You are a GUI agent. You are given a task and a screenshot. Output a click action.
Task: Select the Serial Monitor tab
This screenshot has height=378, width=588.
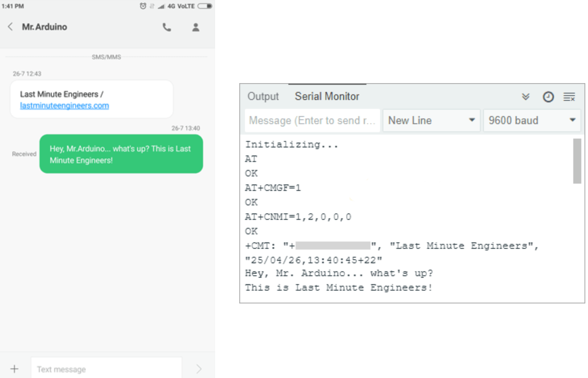[x=327, y=97]
